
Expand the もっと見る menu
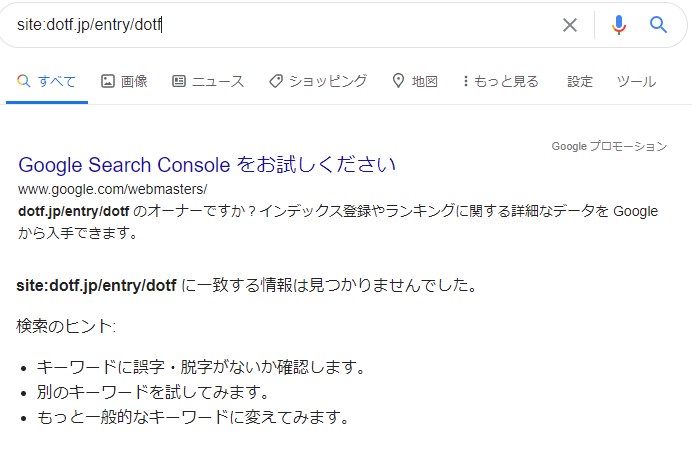[501, 81]
